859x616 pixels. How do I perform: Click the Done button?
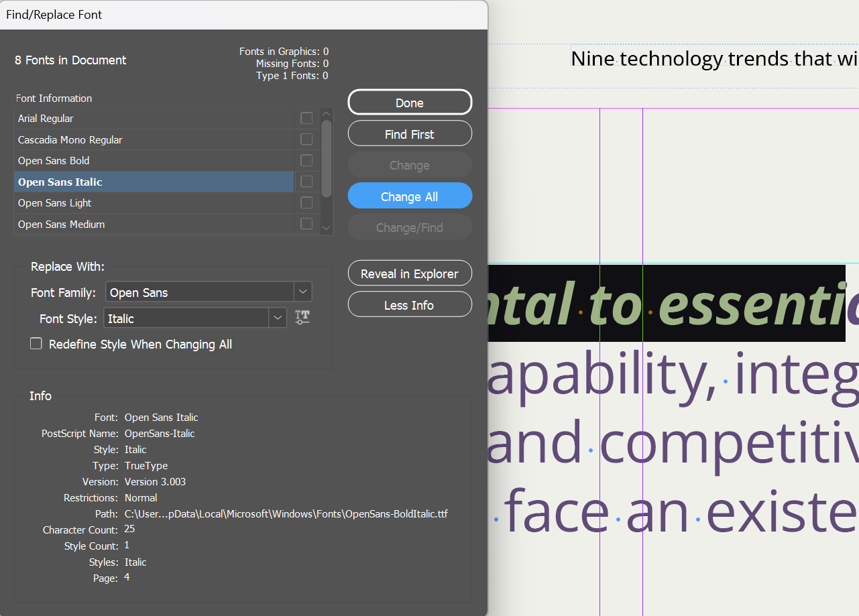409,102
